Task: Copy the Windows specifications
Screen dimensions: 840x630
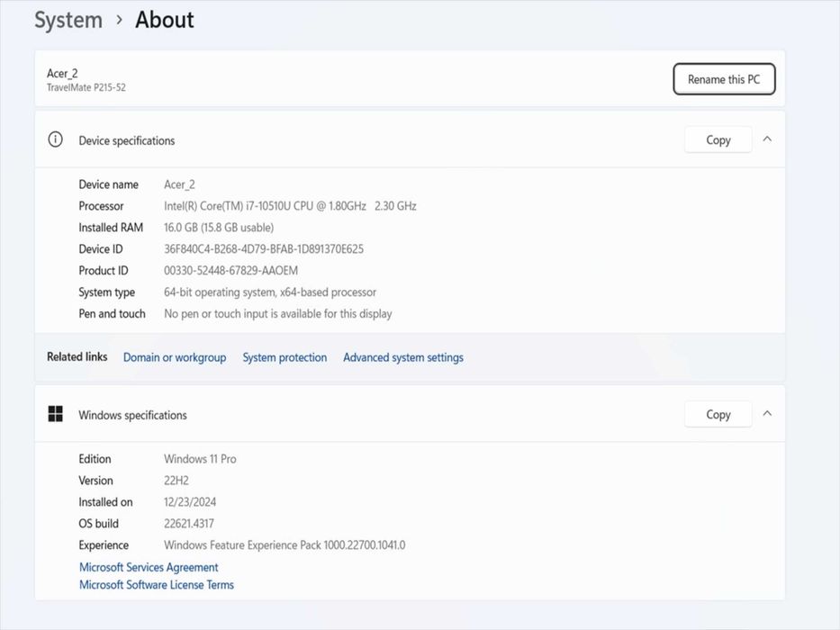Action: click(718, 414)
